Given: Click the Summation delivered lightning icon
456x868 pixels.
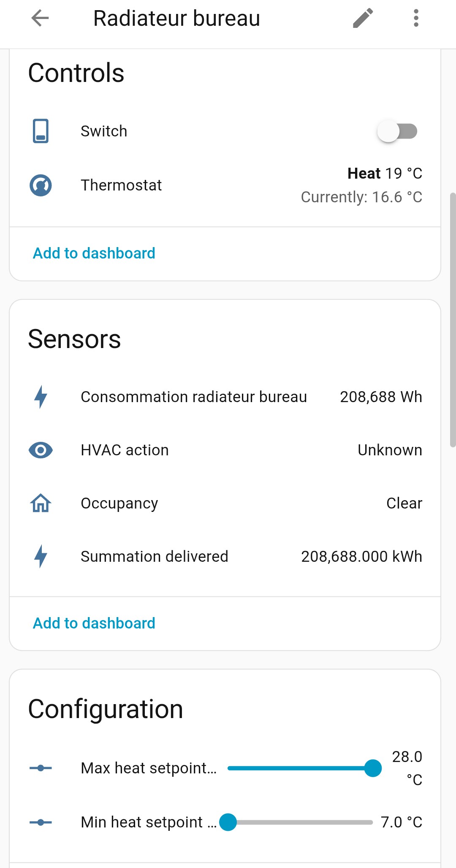Looking at the screenshot, I should (x=41, y=557).
